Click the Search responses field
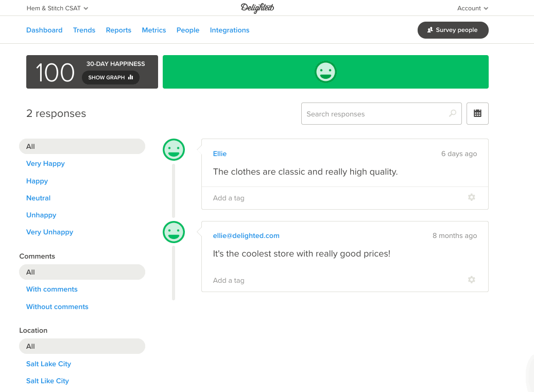The image size is (534, 392). click(x=382, y=113)
